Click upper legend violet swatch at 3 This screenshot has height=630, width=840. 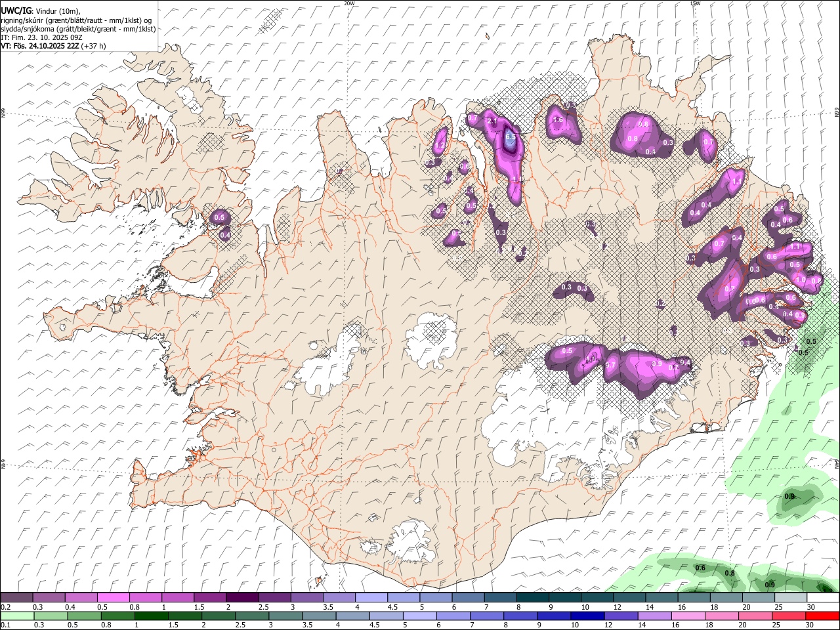point(306,598)
